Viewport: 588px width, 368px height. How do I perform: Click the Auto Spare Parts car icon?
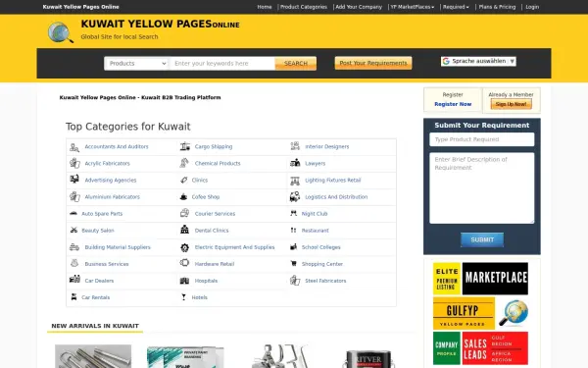(x=73, y=213)
